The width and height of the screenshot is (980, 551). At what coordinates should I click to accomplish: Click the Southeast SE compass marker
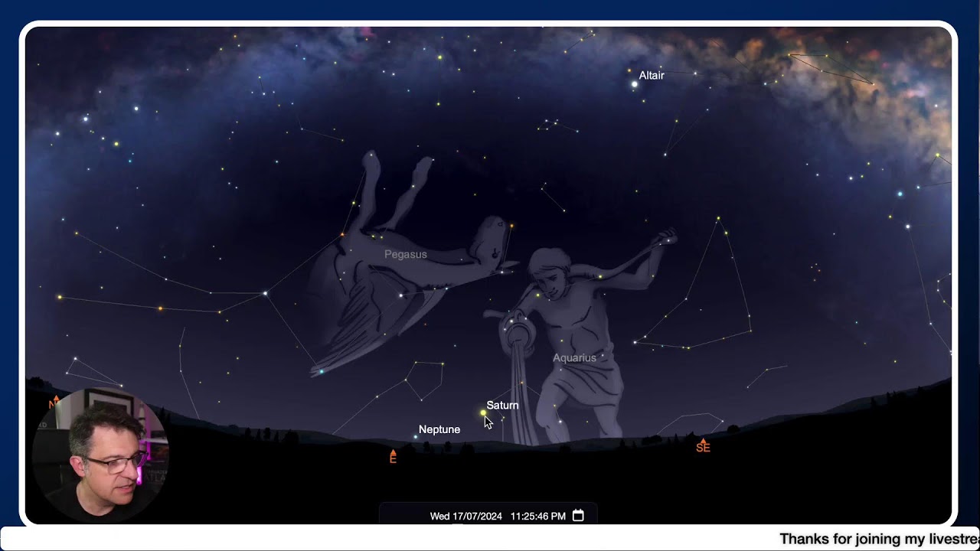click(703, 446)
